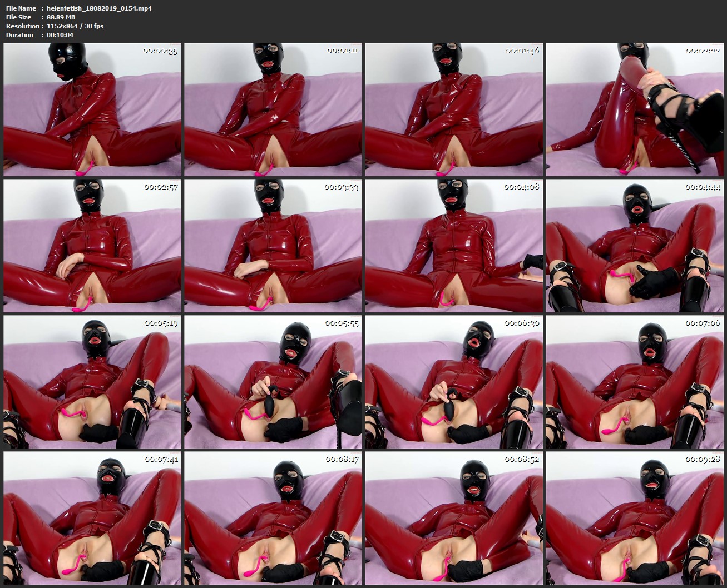The width and height of the screenshot is (727, 588).
Task: Select the thumbnail stamped 00:00:35
Action: click(92, 109)
